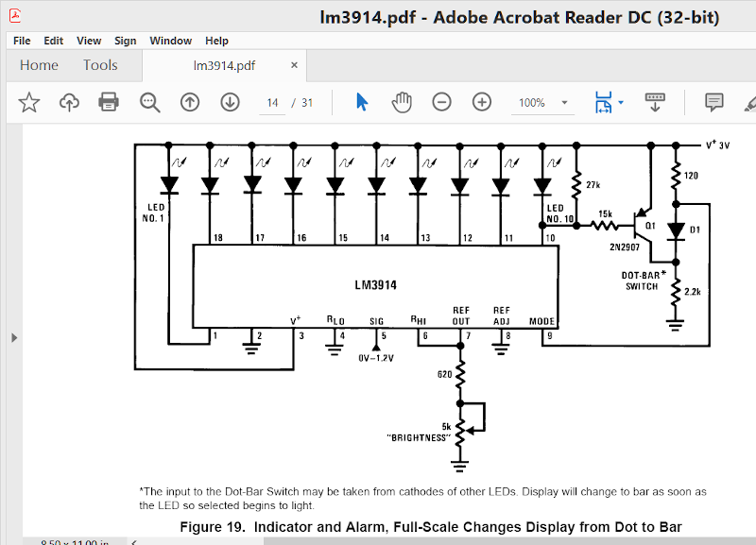756x545 pixels.
Task: Click the LED NO. 1 label
Action: [x=154, y=213]
